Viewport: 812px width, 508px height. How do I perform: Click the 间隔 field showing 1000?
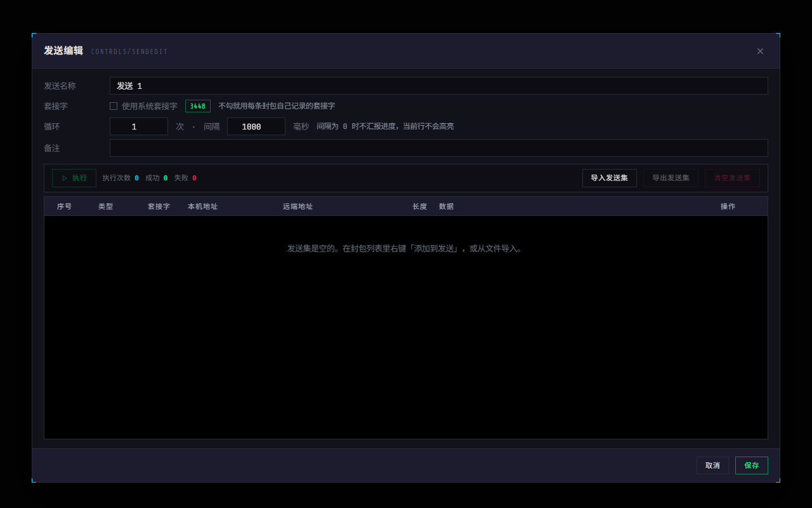click(256, 126)
